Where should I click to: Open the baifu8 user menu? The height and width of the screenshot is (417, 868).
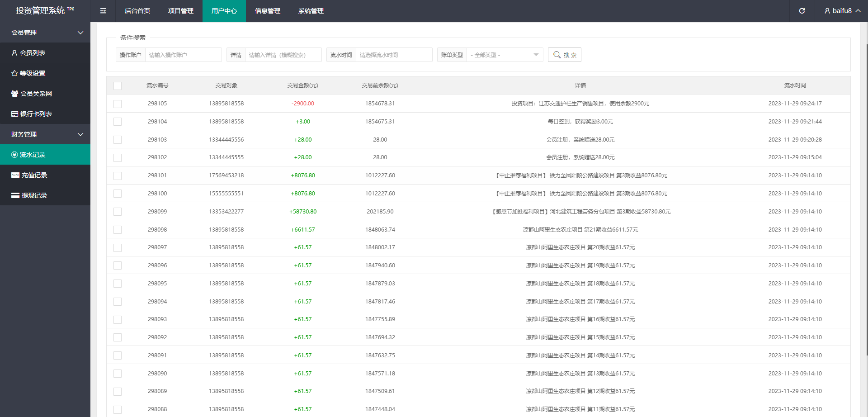(x=842, y=11)
